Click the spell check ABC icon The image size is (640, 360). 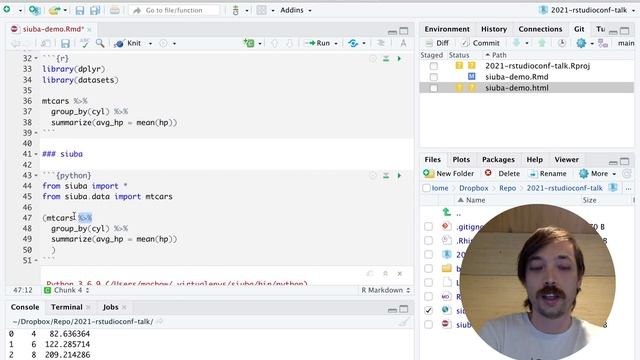click(85, 43)
